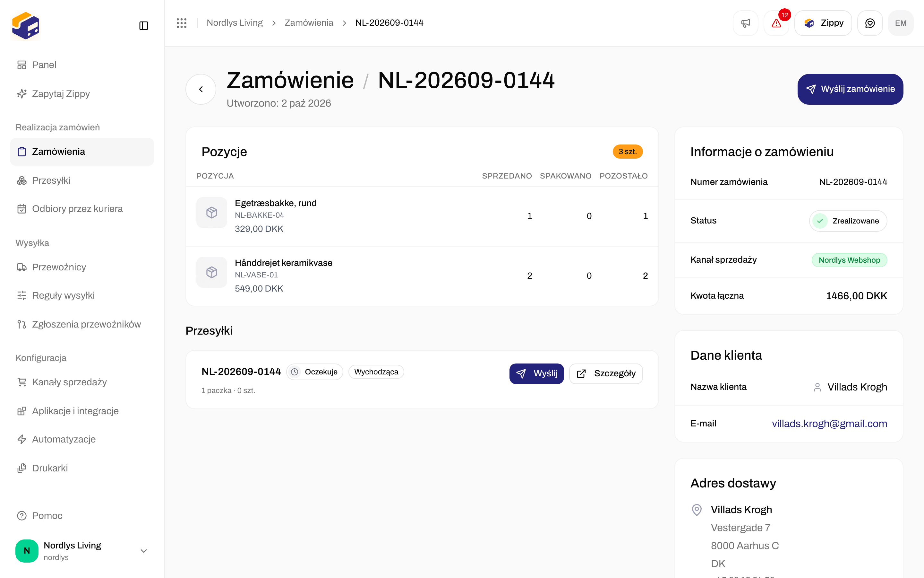Open the chat support icon
Image resolution: width=924 pixels, height=578 pixels.
click(x=870, y=23)
